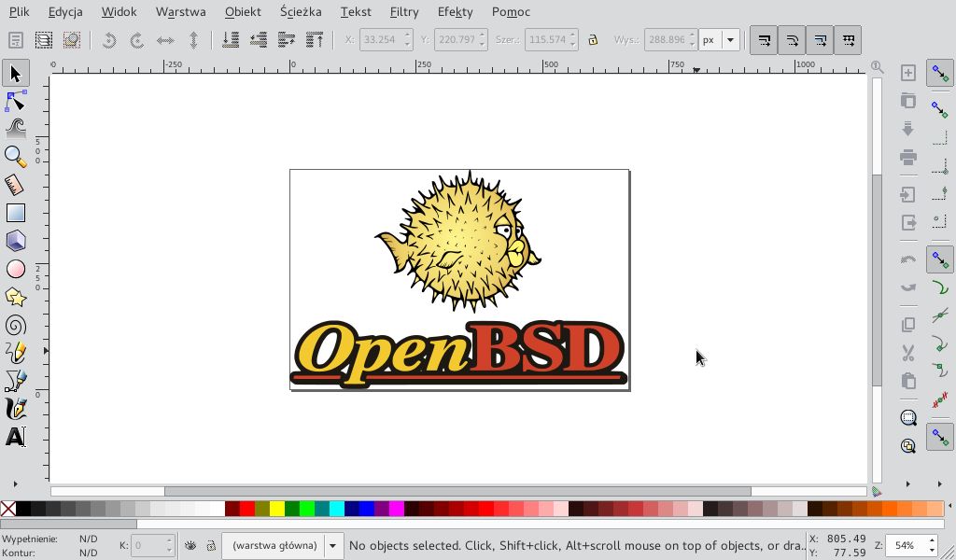The image size is (956, 560).
Task: Toggle scale rounded corners affect button
Action: [792, 40]
